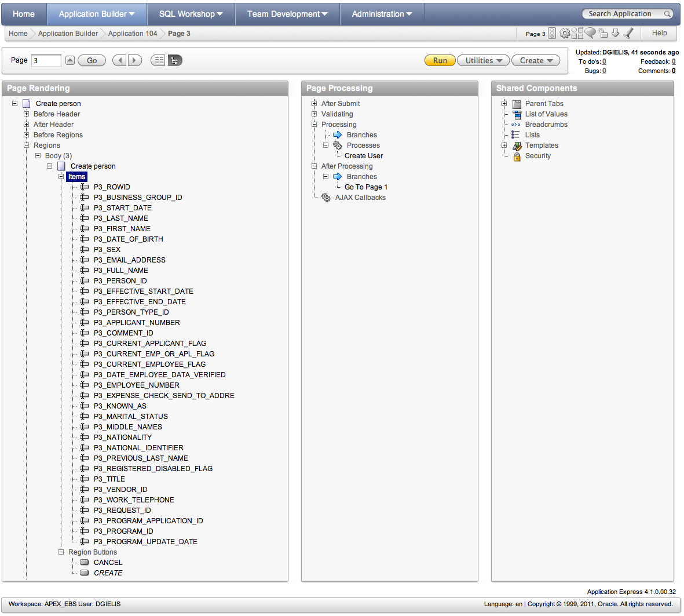Click the download arrow icon to export the page

pyautogui.click(x=616, y=33)
